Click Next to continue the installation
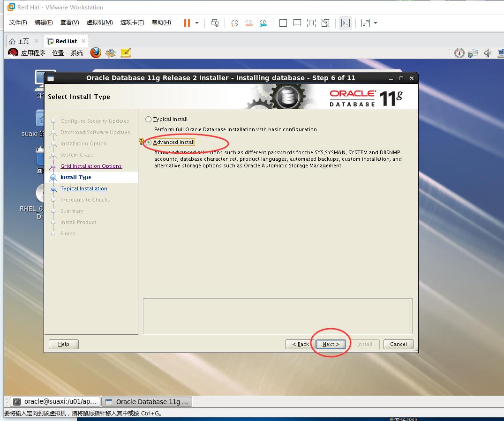 point(331,344)
